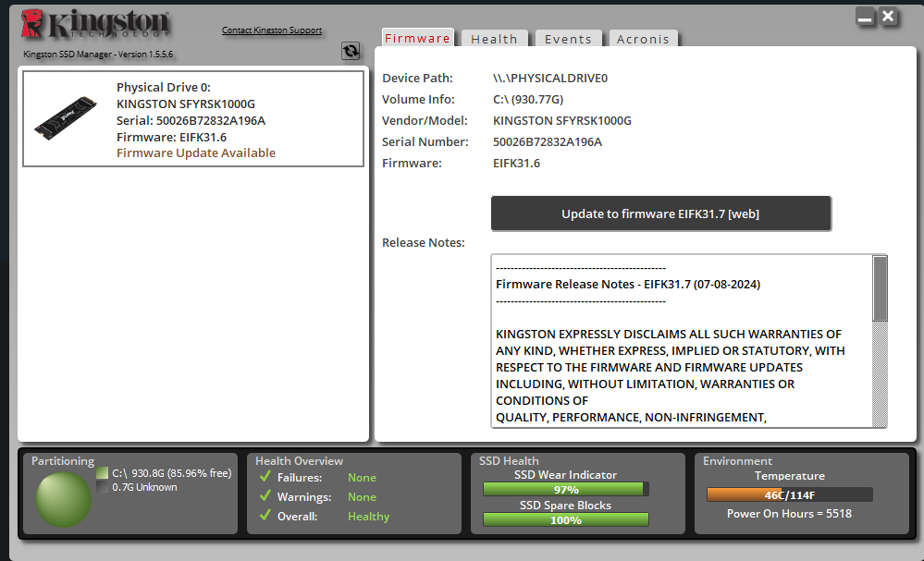Click Update to firmware EIFK31.7 button
The width and height of the screenshot is (924, 561).
click(x=660, y=213)
